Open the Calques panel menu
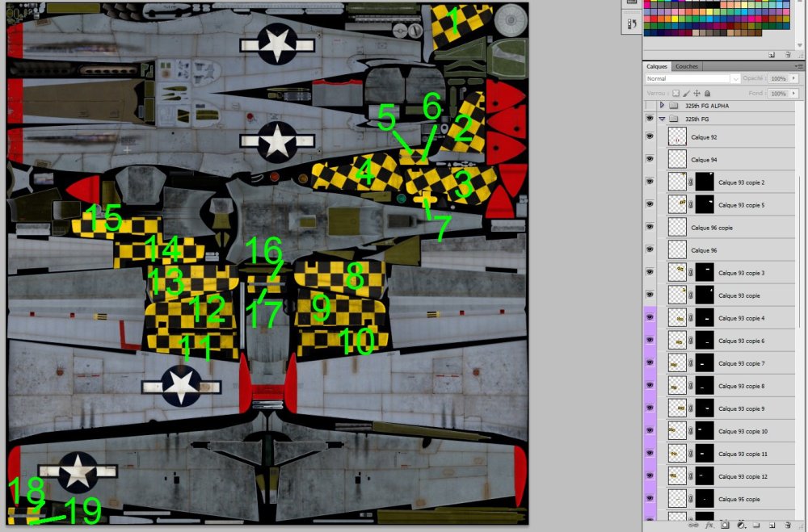The width and height of the screenshot is (808, 532). (x=800, y=65)
